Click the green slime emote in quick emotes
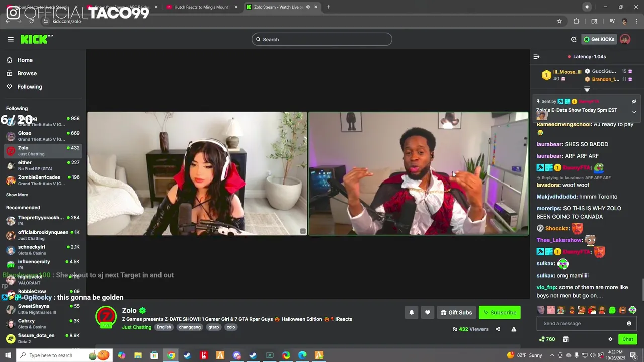Screen dimensions: 644x362 [612, 310]
